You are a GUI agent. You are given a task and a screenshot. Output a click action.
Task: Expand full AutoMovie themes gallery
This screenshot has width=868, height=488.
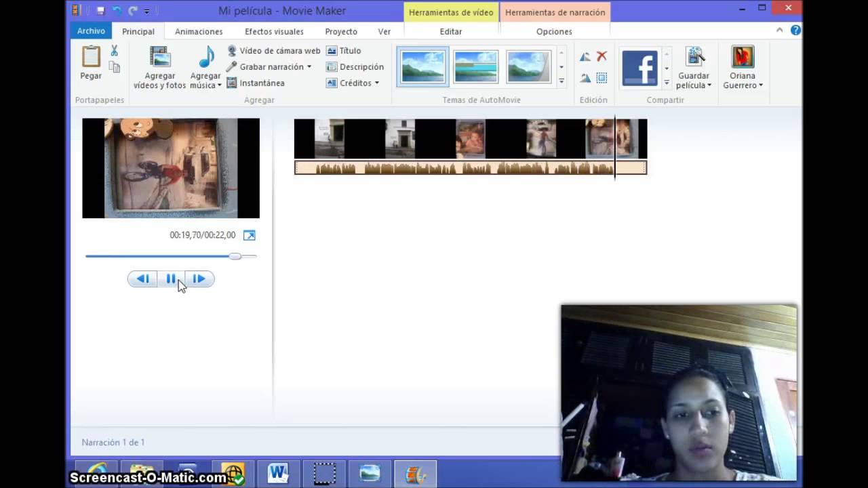pos(561,81)
